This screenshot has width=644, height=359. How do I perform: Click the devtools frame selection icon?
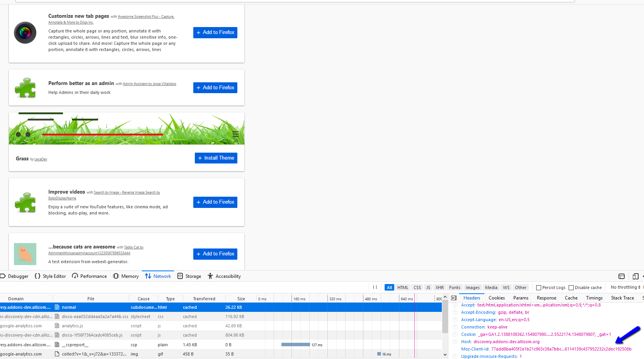tap(622, 276)
